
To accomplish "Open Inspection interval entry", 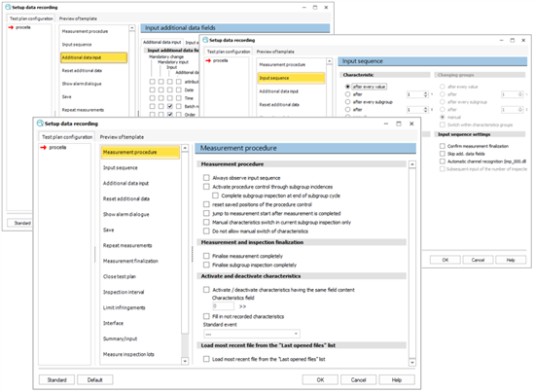I will [x=124, y=292].
